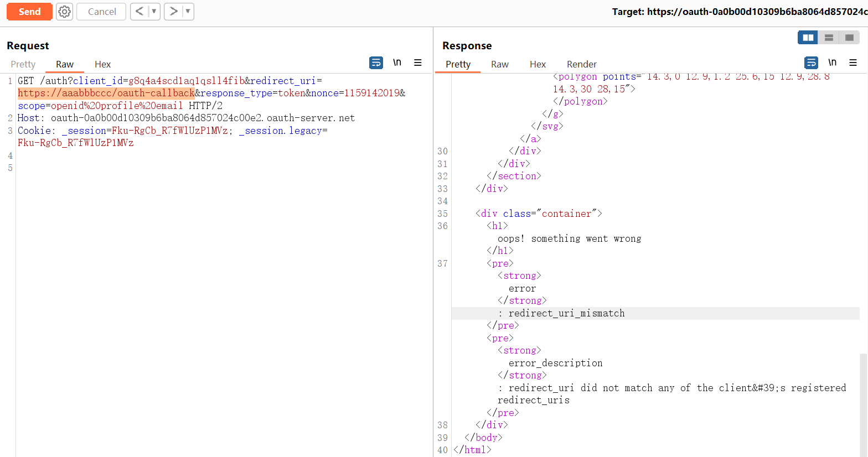
Task: Switch to combined tabbed view layout
Action: pos(849,38)
